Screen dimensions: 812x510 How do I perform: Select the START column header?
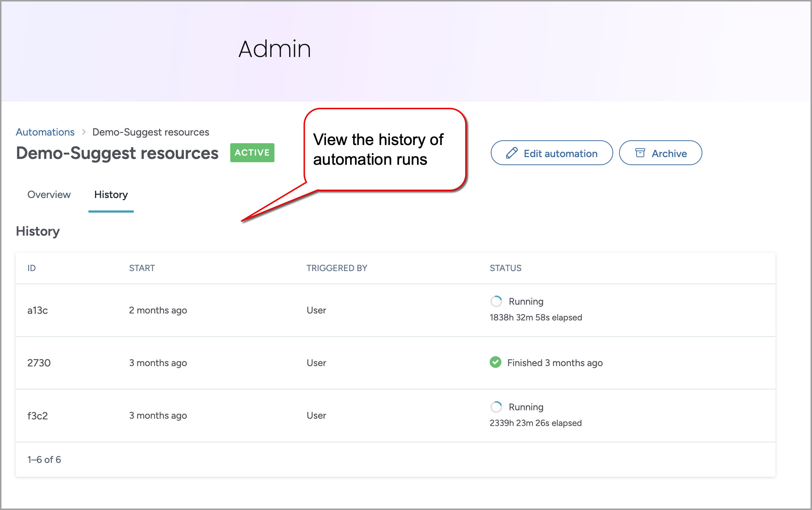tap(141, 268)
